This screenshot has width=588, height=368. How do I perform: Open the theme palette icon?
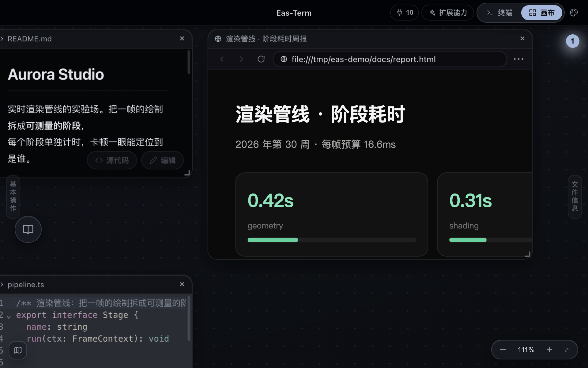(x=574, y=13)
